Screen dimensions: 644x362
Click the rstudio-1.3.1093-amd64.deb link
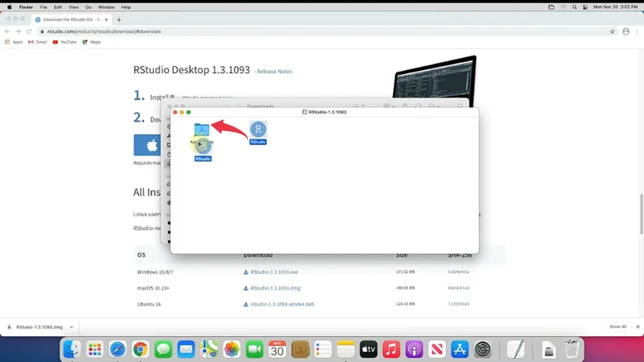pyautogui.click(x=282, y=304)
